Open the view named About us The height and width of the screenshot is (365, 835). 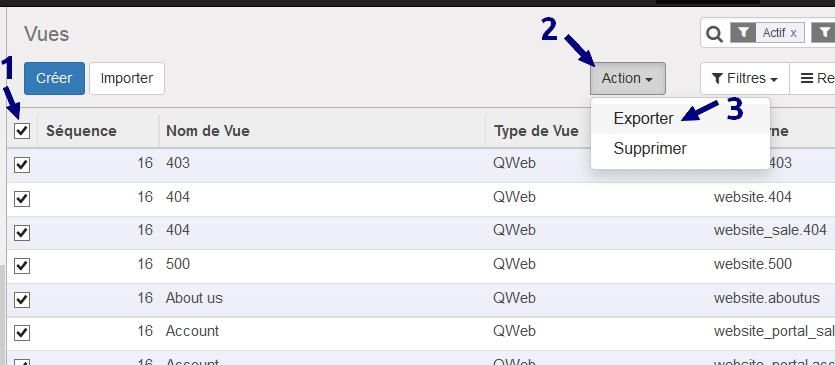tap(194, 298)
